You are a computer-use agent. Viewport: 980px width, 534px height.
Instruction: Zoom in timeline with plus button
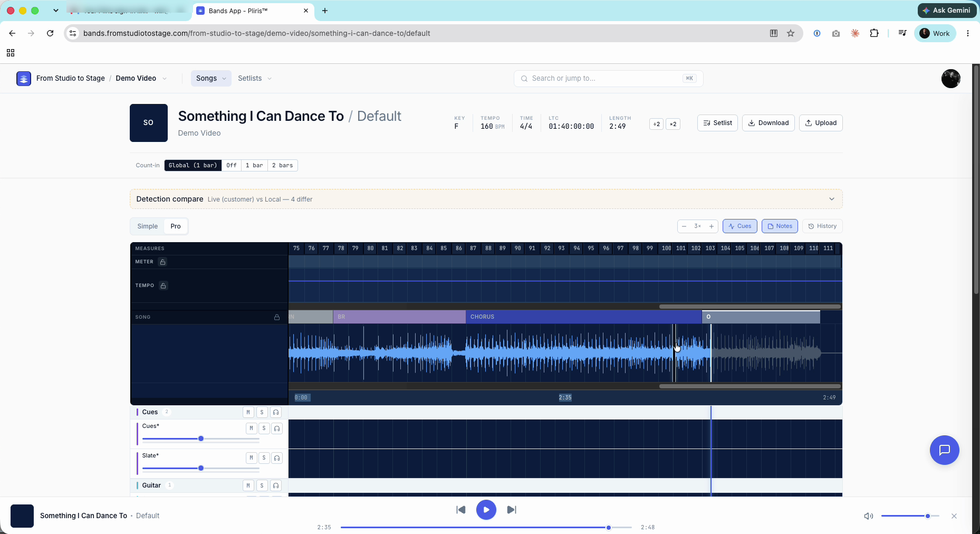(x=712, y=226)
